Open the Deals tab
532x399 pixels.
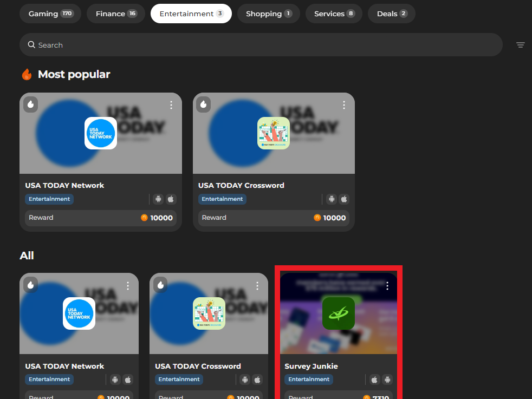coord(392,14)
